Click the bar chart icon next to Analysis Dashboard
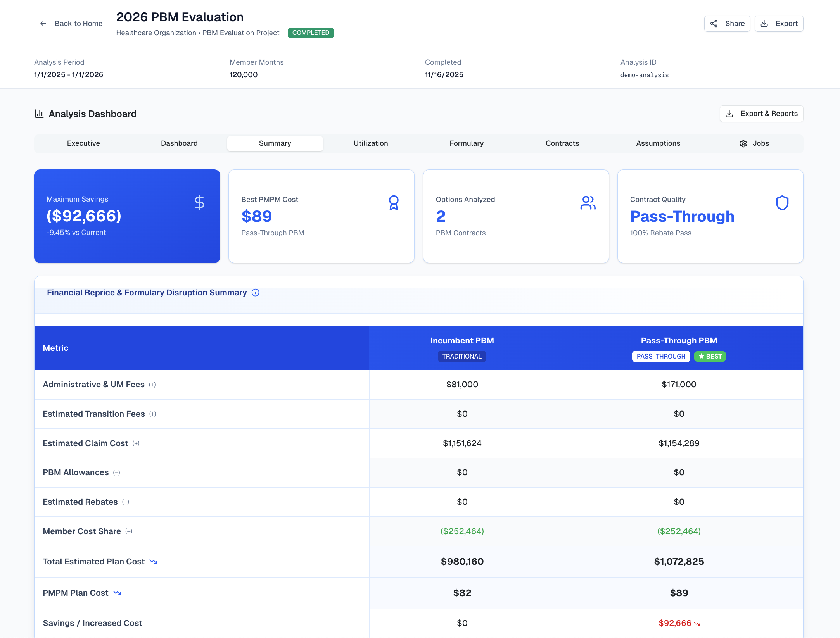Image resolution: width=840 pixels, height=638 pixels. pyautogui.click(x=39, y=114)
